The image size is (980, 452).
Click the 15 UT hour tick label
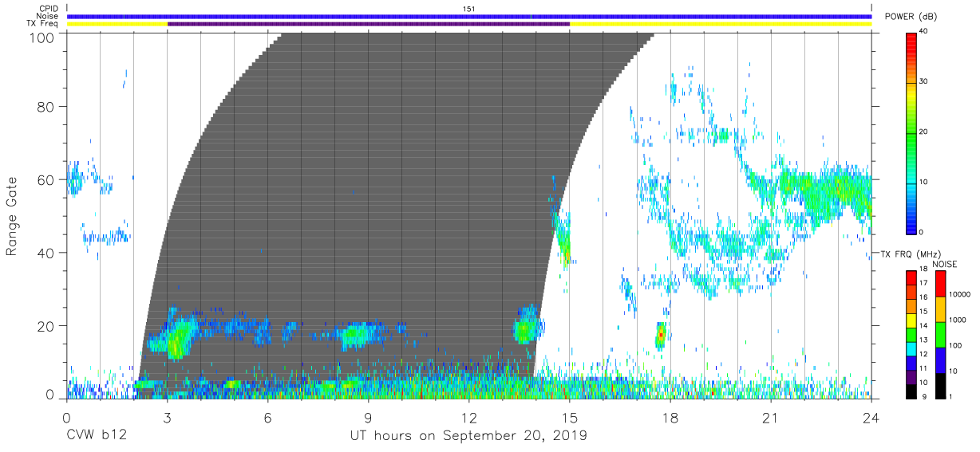click(569, 417)
